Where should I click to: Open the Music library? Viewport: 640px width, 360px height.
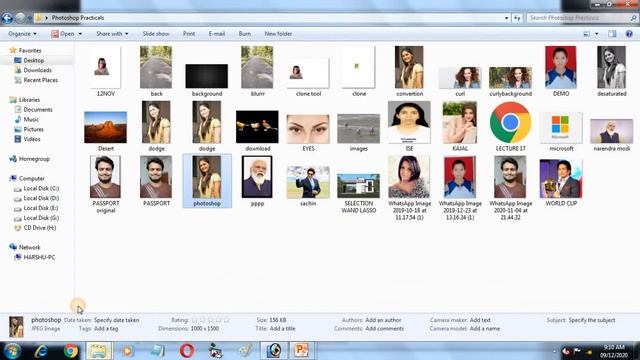(31, 119)
